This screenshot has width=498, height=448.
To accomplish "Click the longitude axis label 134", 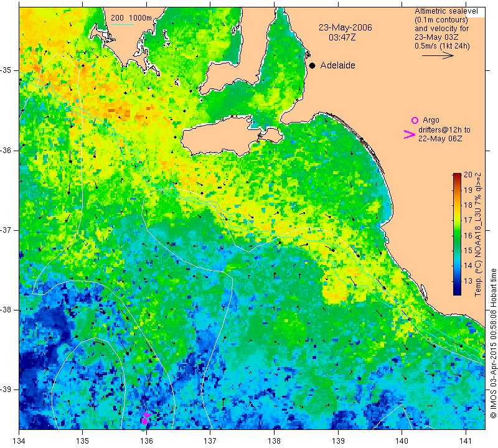I will click(19, 441).
